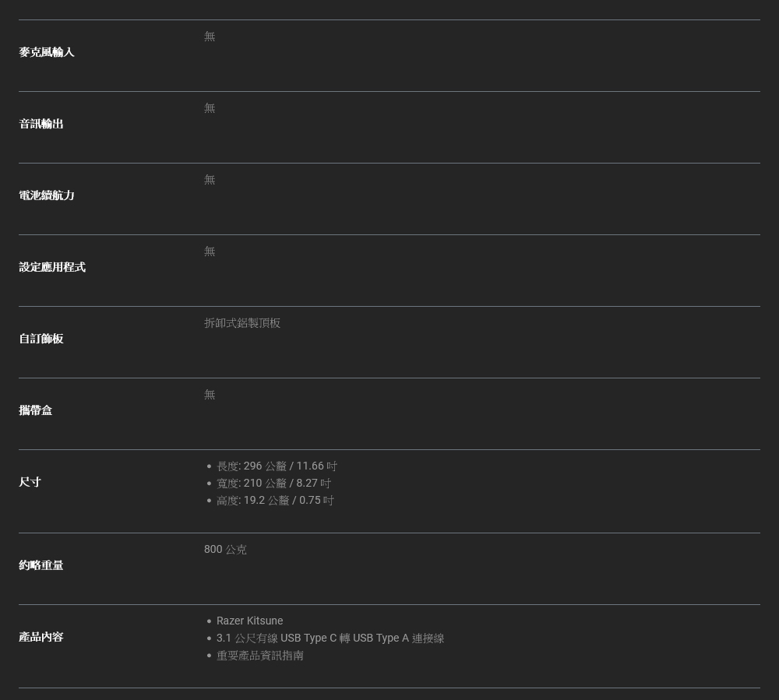The height and width of the screenshot is (700, 779).
Task: Select the 約略重量 spec heading
Action: [x=41, y=565]
